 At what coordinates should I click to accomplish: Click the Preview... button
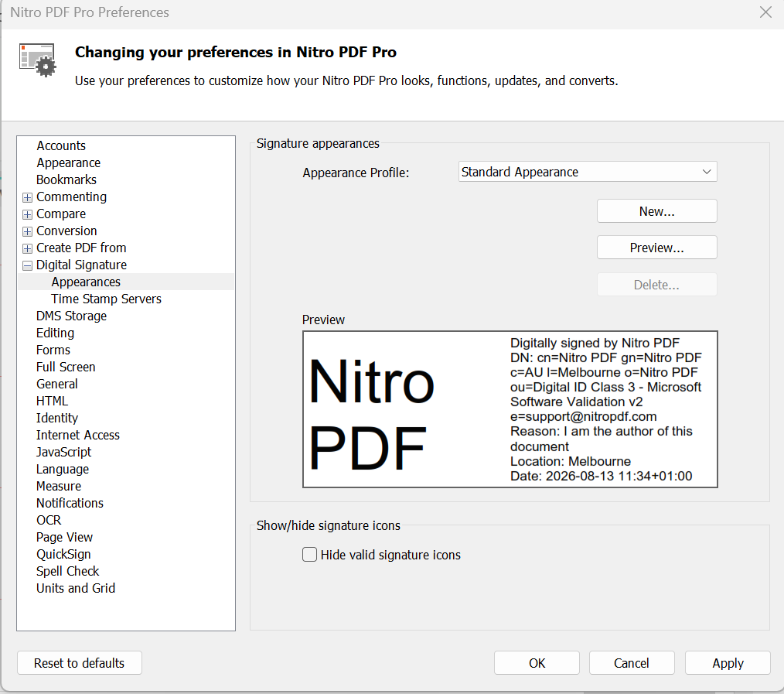coord(656,248)
